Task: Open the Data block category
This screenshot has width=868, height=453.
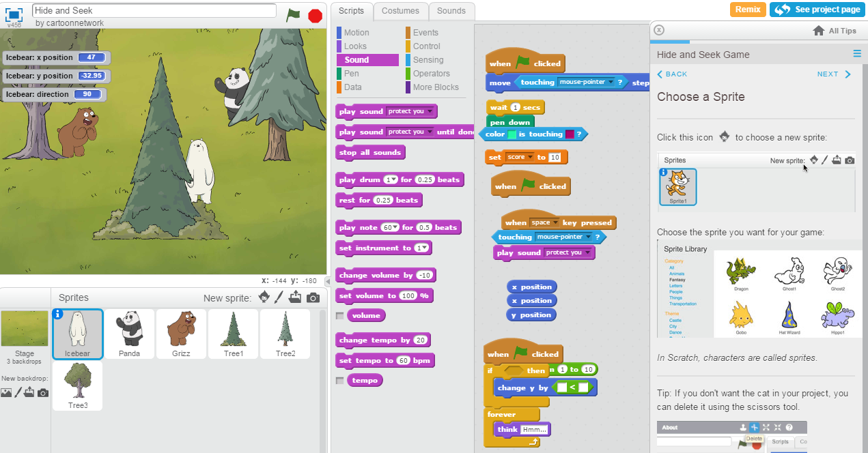Action: click(x=353, y=87)
